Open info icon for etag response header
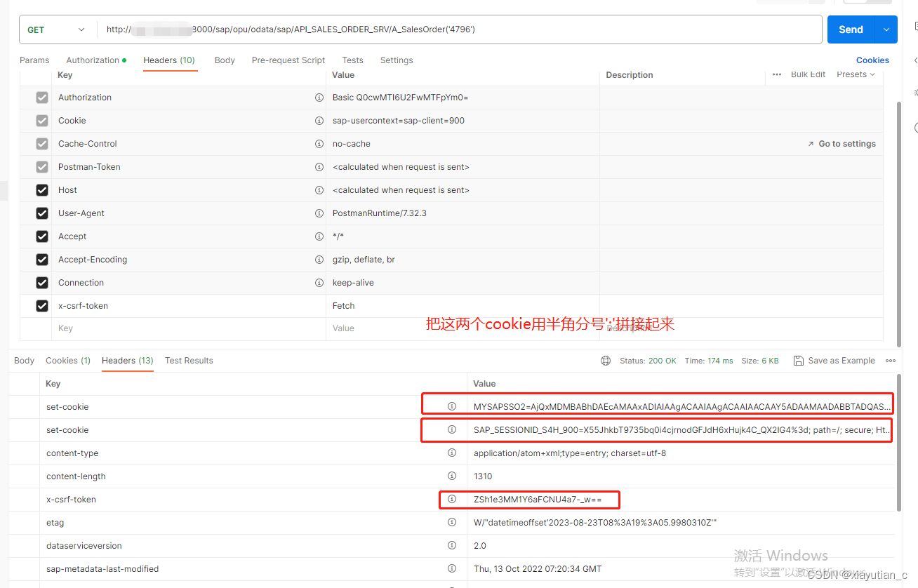Viewport: 918px width, 588px height. 452,522
